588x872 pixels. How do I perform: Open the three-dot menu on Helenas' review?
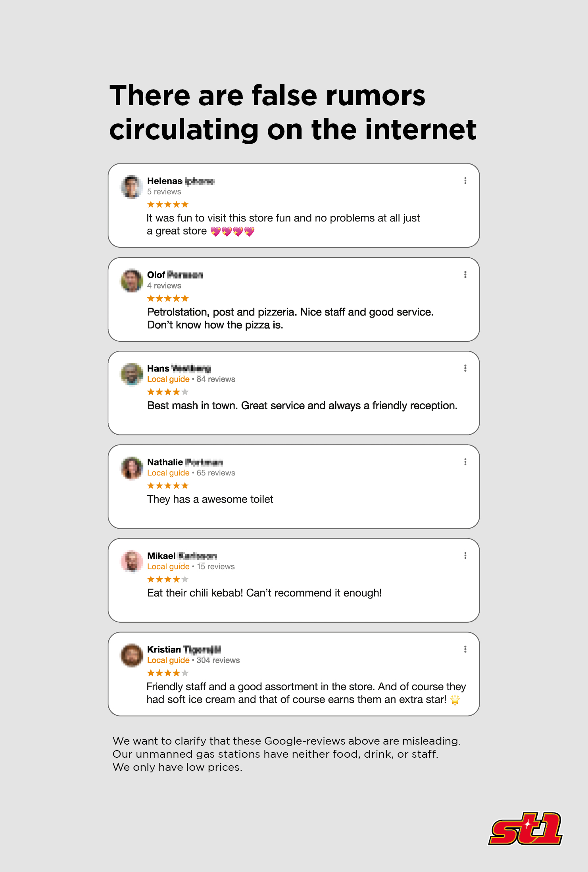pyautogui.click(x=465, y=181)
